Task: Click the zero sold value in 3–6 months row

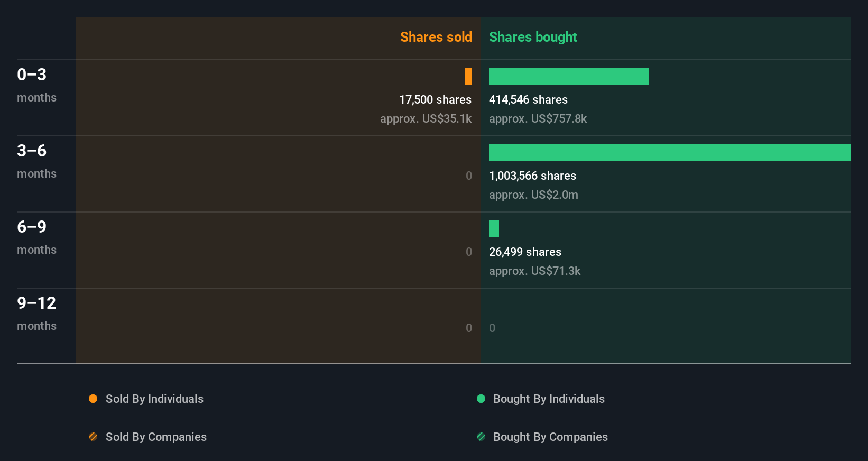Action: (x=469, y=176)
